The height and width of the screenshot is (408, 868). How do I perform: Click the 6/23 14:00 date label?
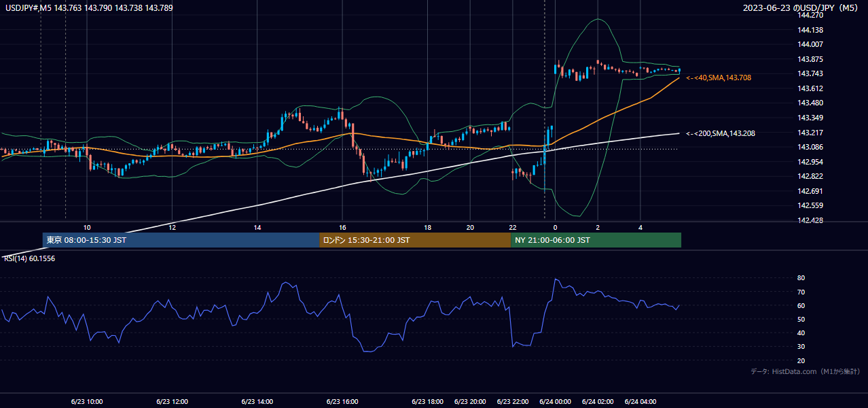257,402
